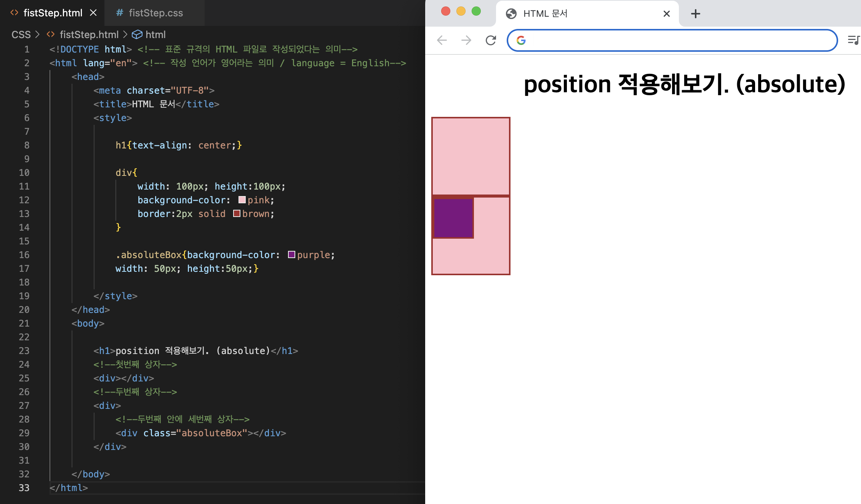The image size is (861, 504).
Task: Click the purple color swatch in code
Action: 291,255
